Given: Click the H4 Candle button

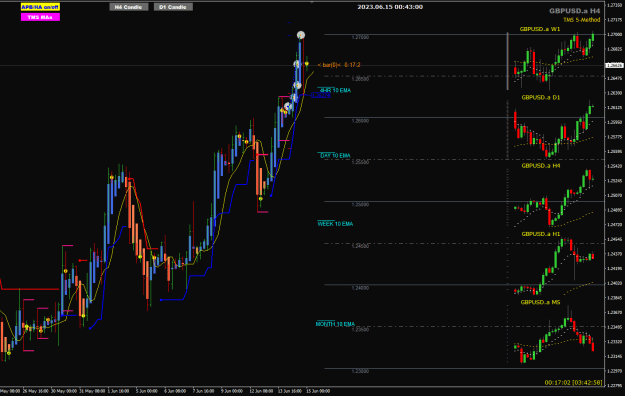Looking at the screenshot, I should [129, 7].
